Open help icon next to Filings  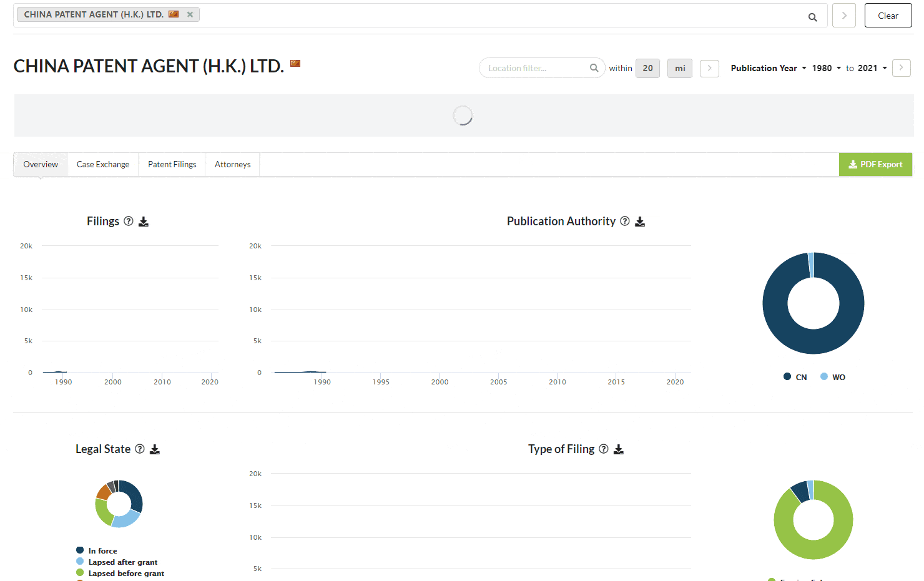[129, 221]
